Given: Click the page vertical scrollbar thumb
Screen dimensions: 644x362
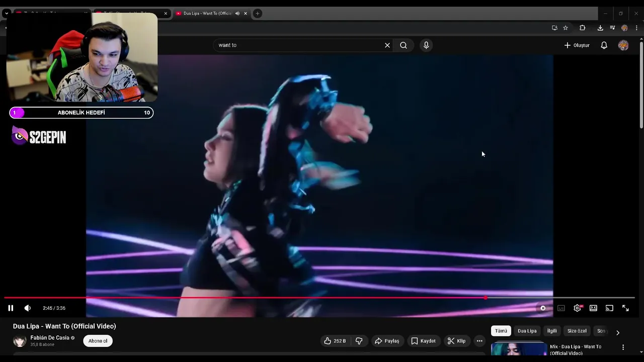Looking at the screenshot, I should (641, 84).
